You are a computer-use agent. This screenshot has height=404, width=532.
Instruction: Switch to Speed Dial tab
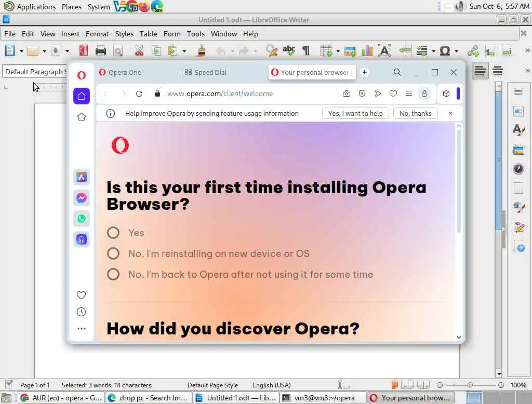(x=224, y=72)
